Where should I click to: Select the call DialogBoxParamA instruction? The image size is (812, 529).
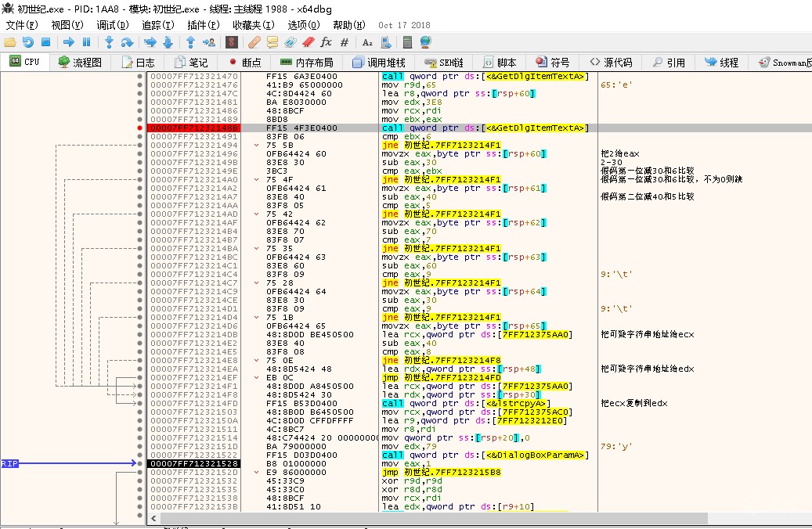click(485, 455)
